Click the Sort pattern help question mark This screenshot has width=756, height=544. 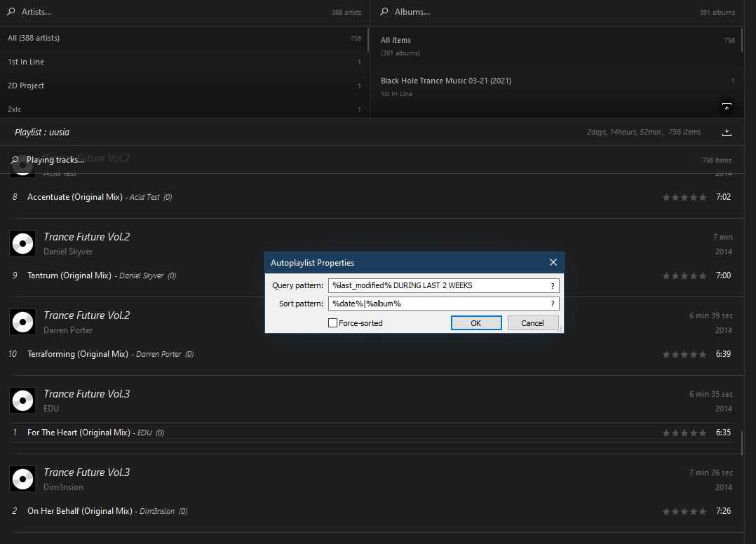tap(553, 304)
